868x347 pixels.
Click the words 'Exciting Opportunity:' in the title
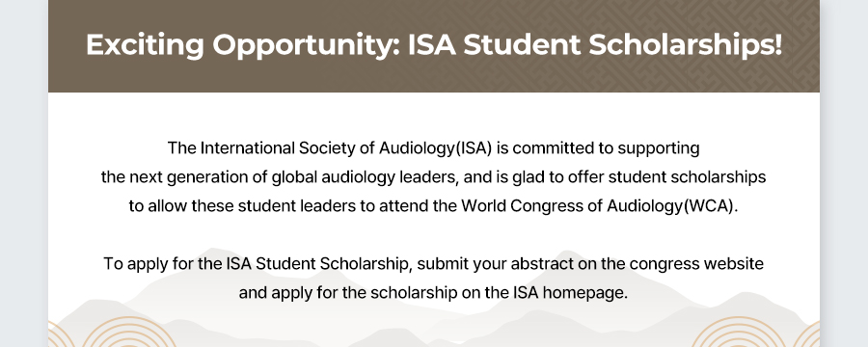243,45
